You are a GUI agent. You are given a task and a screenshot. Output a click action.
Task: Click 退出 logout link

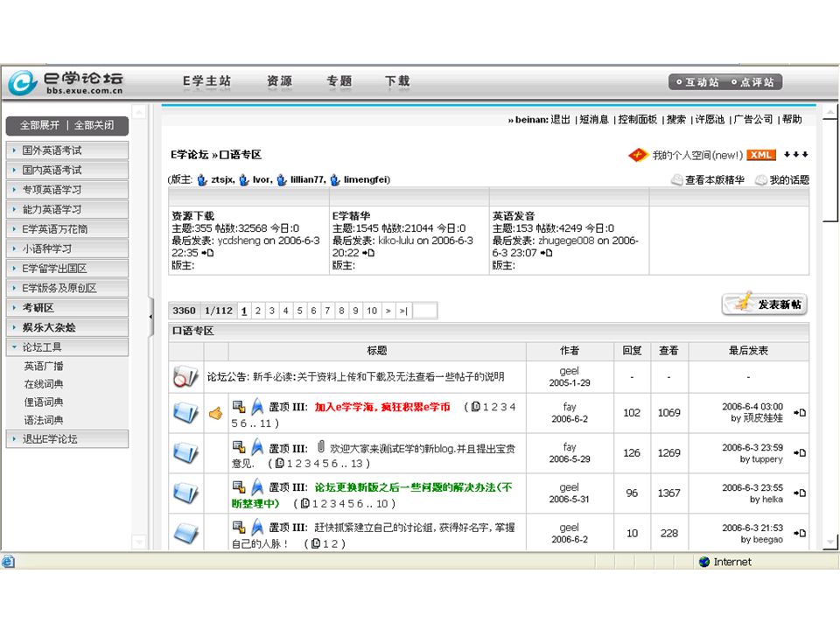tap(560, 120)
